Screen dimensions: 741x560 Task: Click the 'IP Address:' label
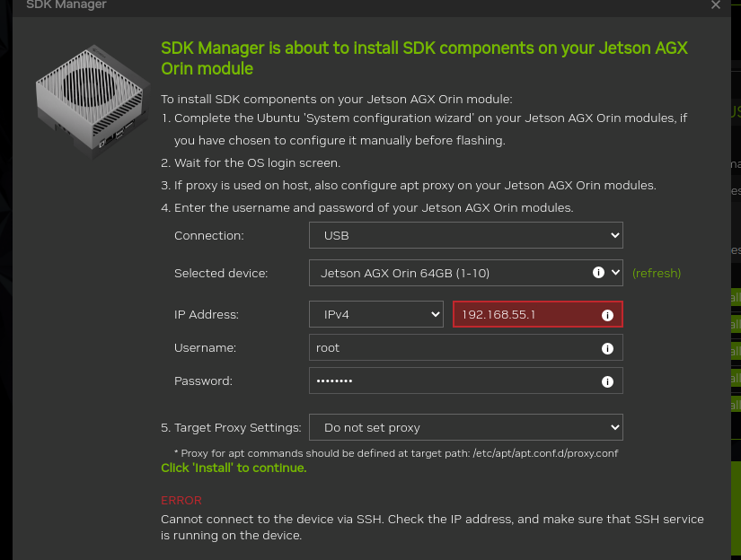[x=206, y=314]
